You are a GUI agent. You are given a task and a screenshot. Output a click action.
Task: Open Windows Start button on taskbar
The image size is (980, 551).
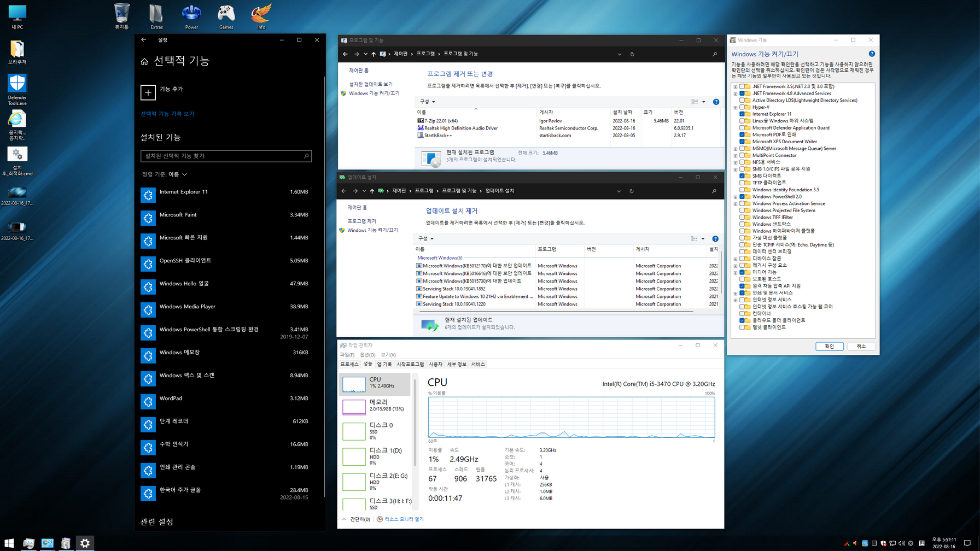click(x=9, y=543)
